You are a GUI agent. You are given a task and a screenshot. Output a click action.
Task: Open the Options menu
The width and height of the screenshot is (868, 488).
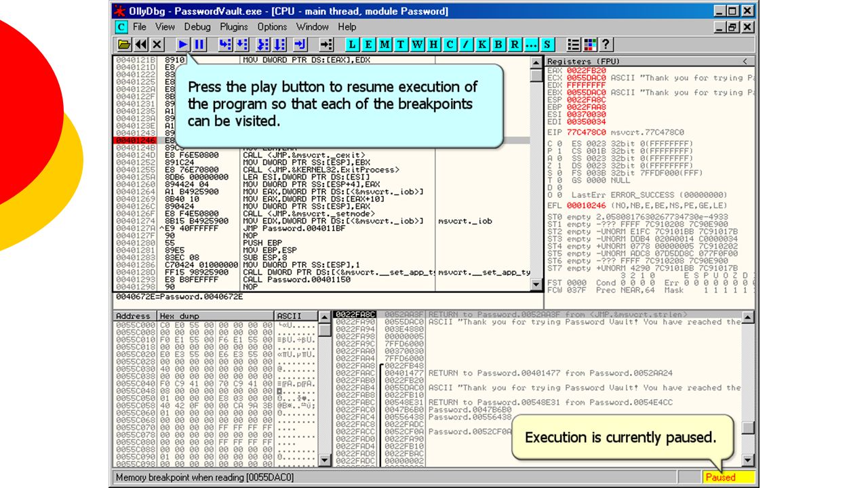(272, 27)
